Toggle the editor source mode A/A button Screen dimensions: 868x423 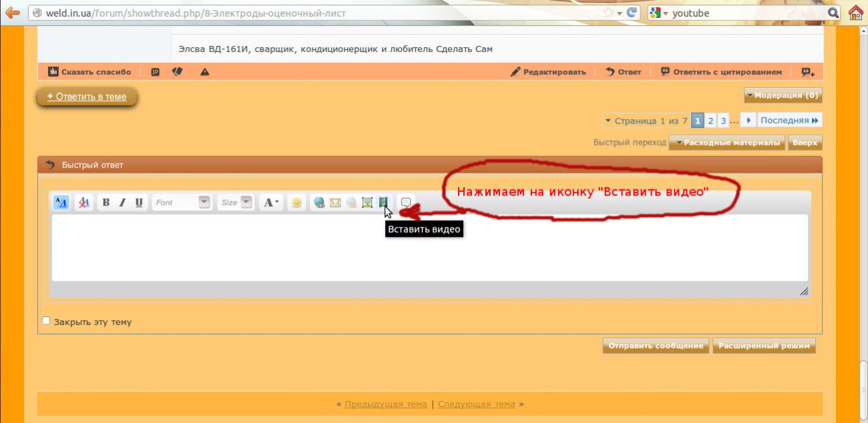pyautogui.click(x=61, y=202)
